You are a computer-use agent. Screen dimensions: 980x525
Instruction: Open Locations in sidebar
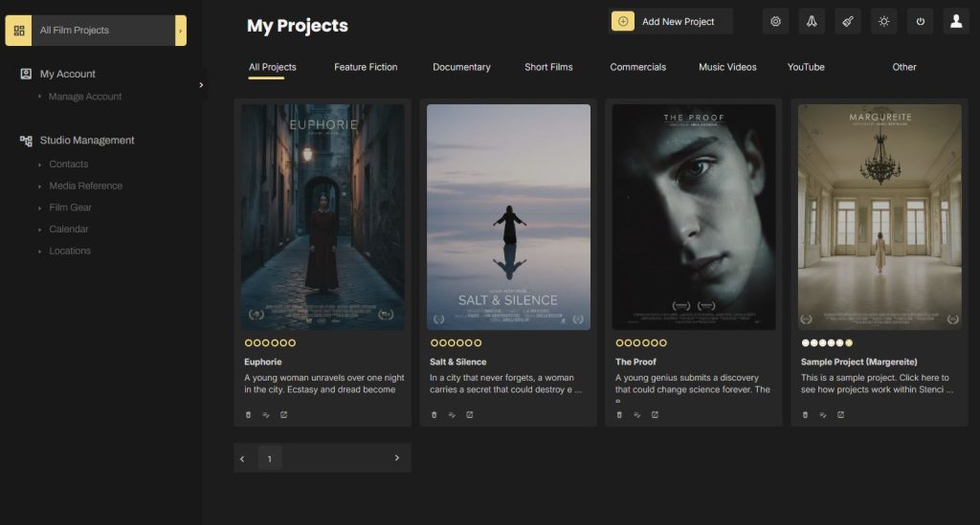click(x=70, y=251)
